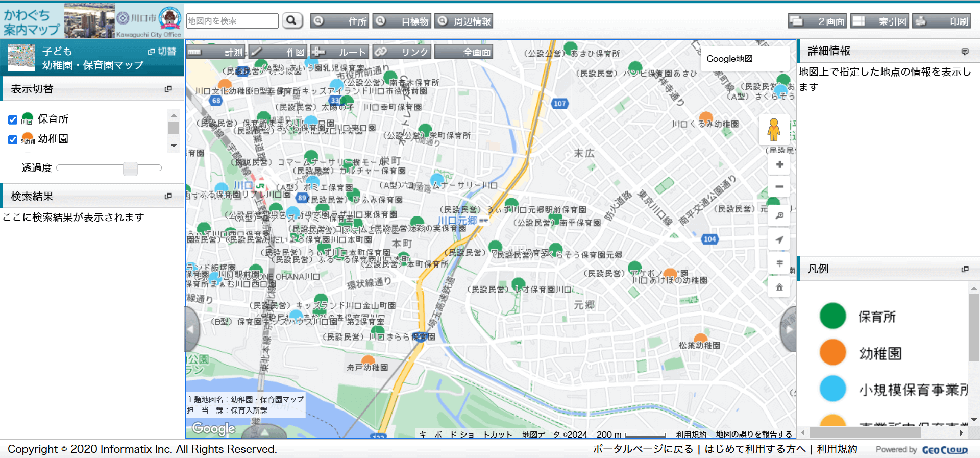This screenshot has width=980, height=458.
Task: Collapse the 表示切替 panel
Action: pos(168,89)
